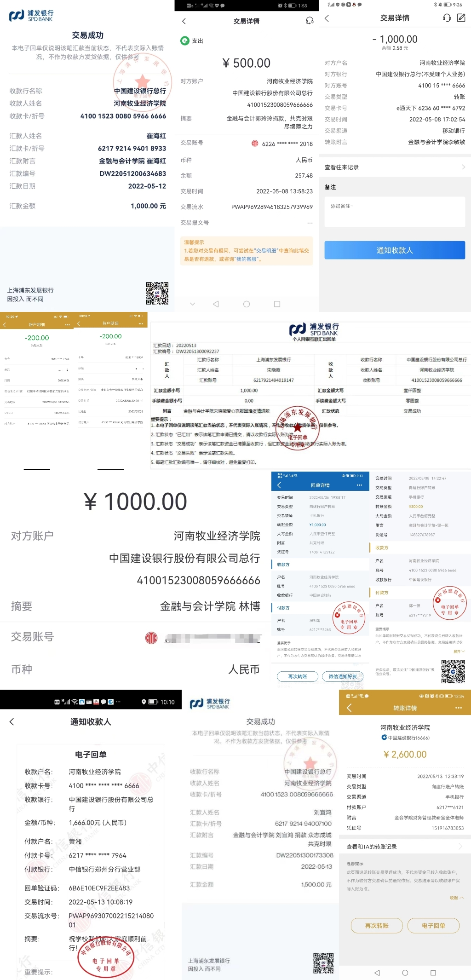Image resolution: width=471 pixels, height=980 pixels.
Task: Tap the recents square under the 转账详情 screen
Action: coord(433,973)
